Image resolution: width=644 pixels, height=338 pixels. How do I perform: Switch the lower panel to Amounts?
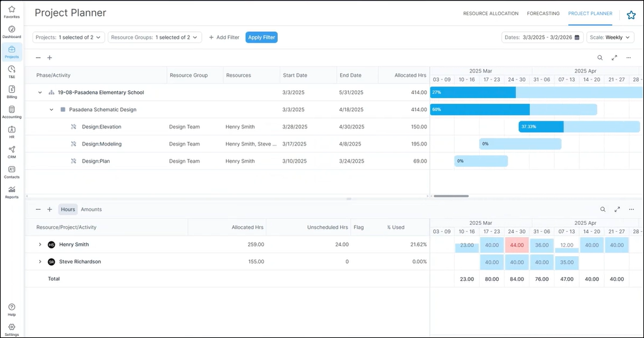point(91,209)
